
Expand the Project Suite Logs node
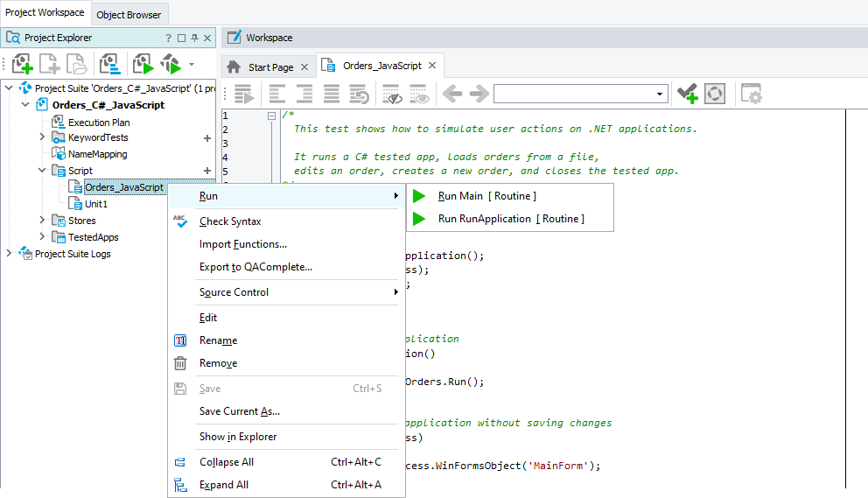point(10,254)
